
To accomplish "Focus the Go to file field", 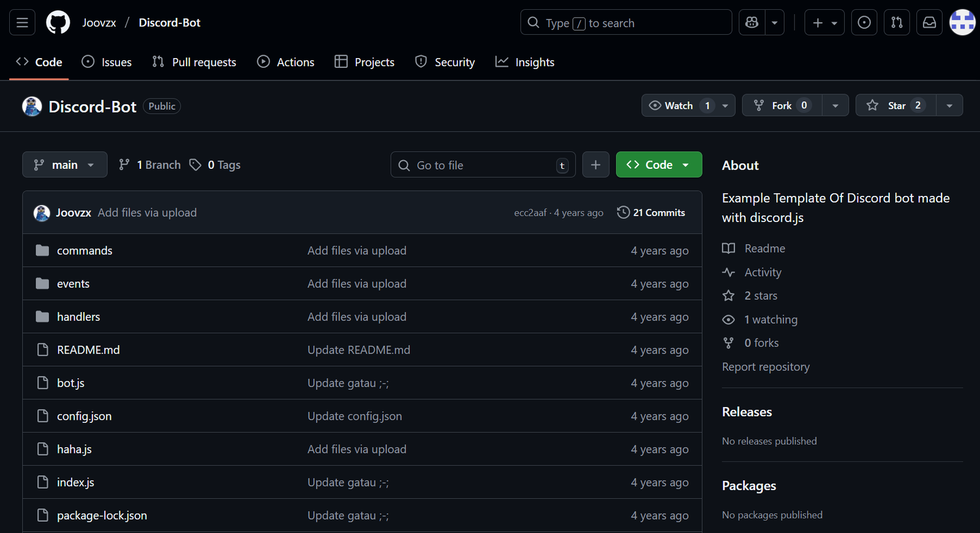I will pos(483,165).
